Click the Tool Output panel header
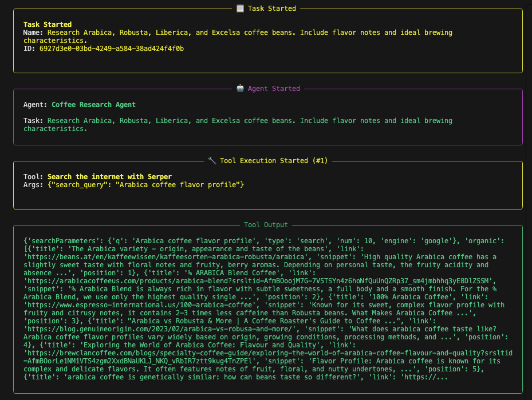 tap(266, 225)
